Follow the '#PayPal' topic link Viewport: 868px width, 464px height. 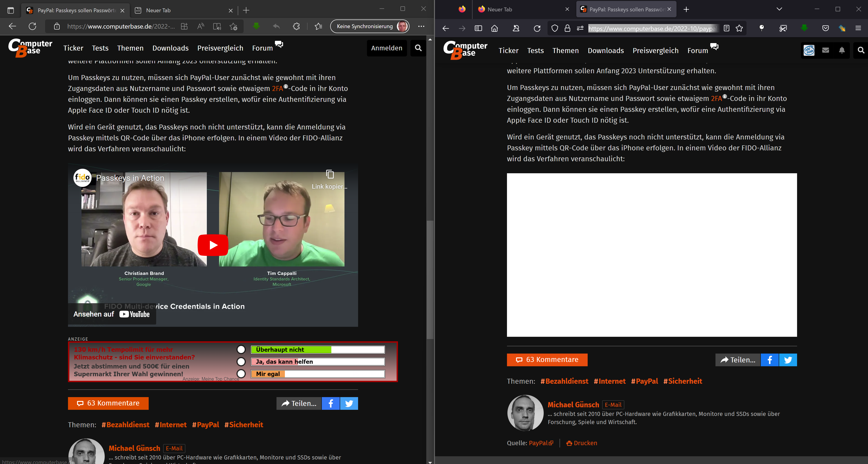tap(645, 381)
